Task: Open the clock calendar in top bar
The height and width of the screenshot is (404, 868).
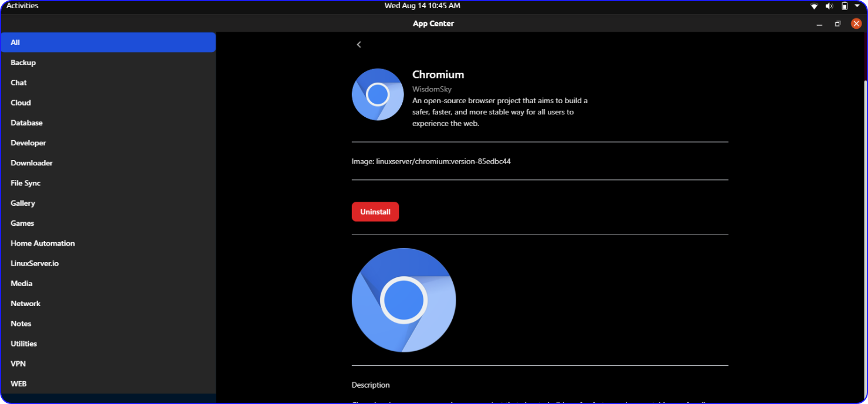Action: pos(422,6)
